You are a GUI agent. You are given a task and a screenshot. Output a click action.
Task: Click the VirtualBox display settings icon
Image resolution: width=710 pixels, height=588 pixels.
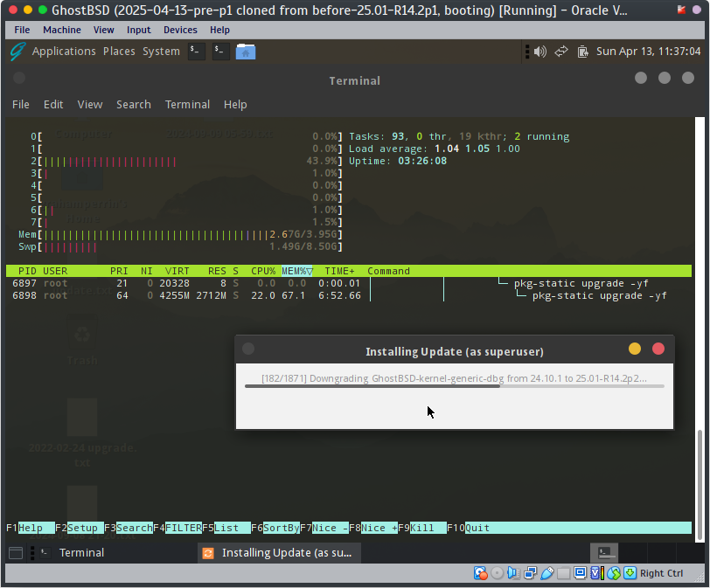580,573
